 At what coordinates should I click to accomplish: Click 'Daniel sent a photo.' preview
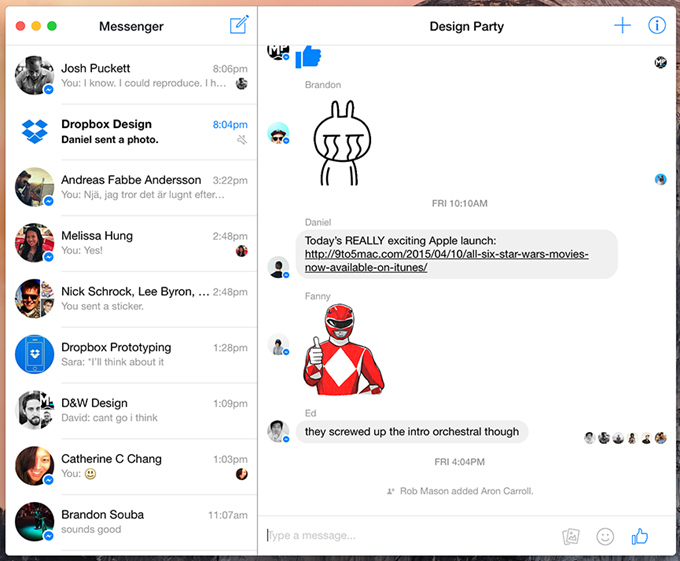tap(110, 140)
